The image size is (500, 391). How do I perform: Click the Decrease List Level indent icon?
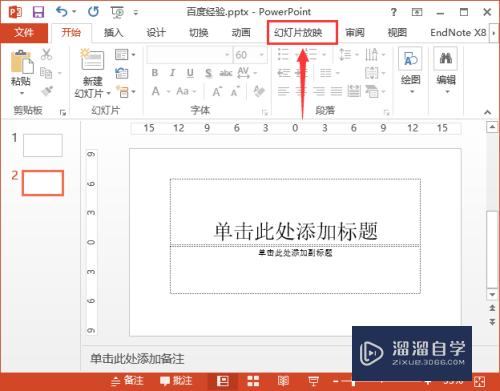[284, 73]
